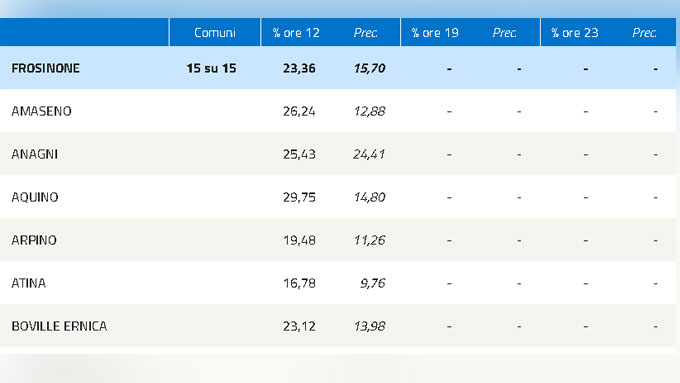Open the AMASENO municipality link
This screenshot has width=680, height=383.
[x=41, y=111]
